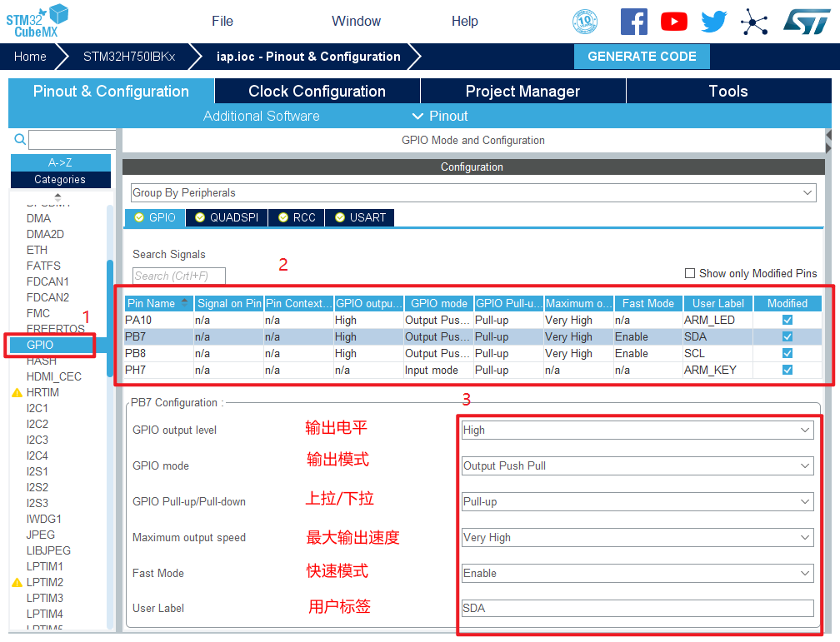
Task: Open the Twitter bird icon
Action: (714, 22)
